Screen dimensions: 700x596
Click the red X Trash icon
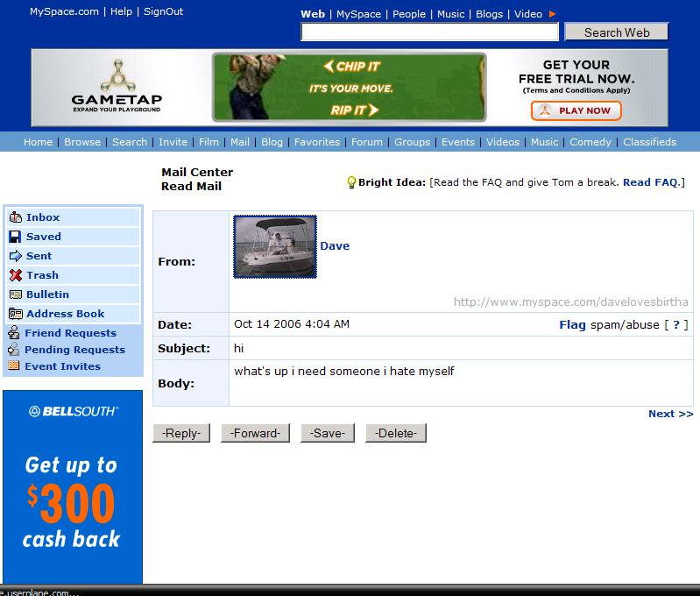(15, 274)
